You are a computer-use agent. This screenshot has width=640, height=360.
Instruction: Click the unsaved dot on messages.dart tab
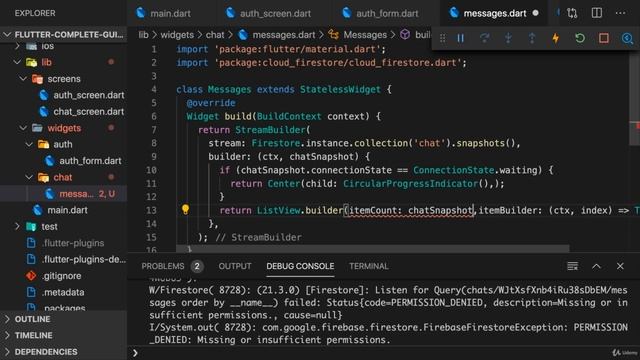[536, 13]
